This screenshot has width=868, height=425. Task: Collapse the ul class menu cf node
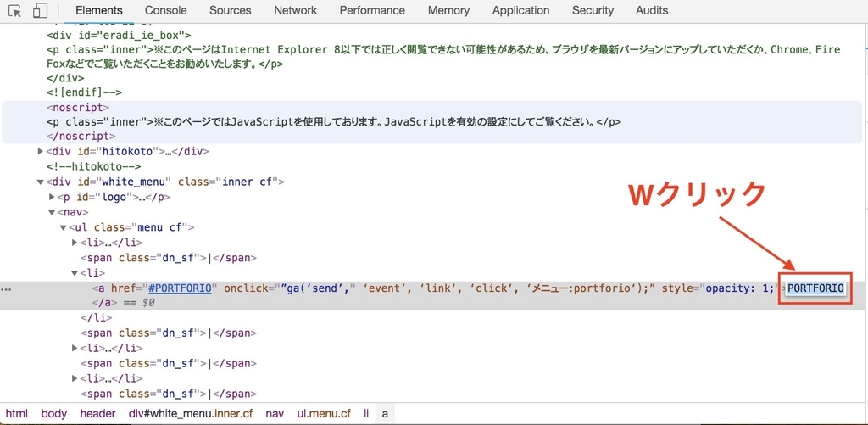64,227
